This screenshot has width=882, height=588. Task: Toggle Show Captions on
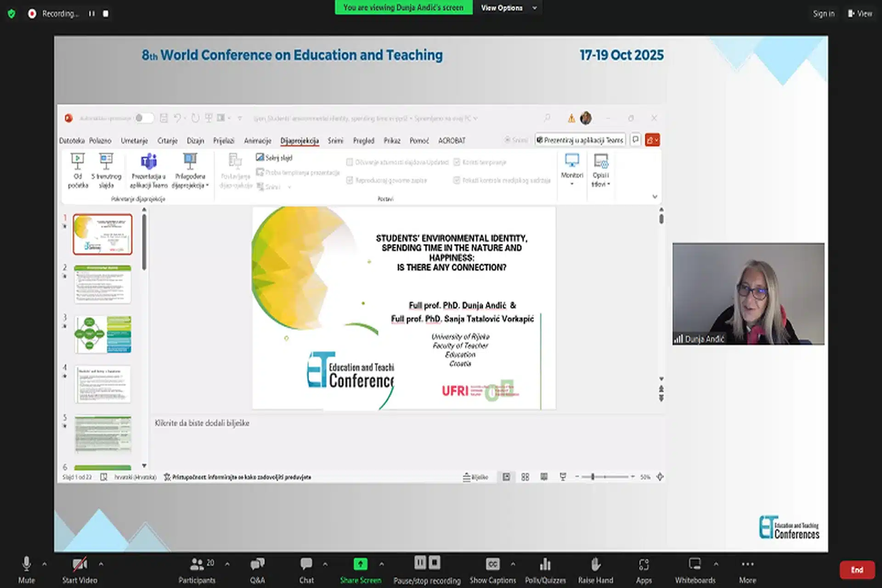click(492, 564)
